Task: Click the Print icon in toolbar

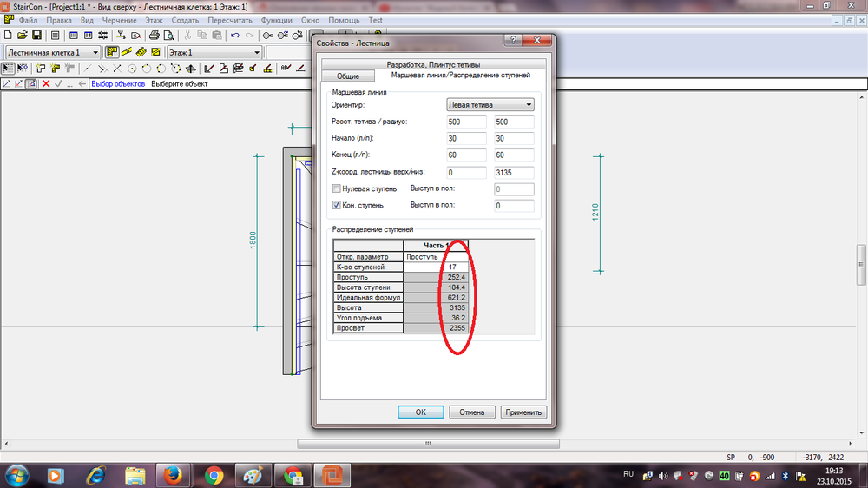Action: [155, 36]
